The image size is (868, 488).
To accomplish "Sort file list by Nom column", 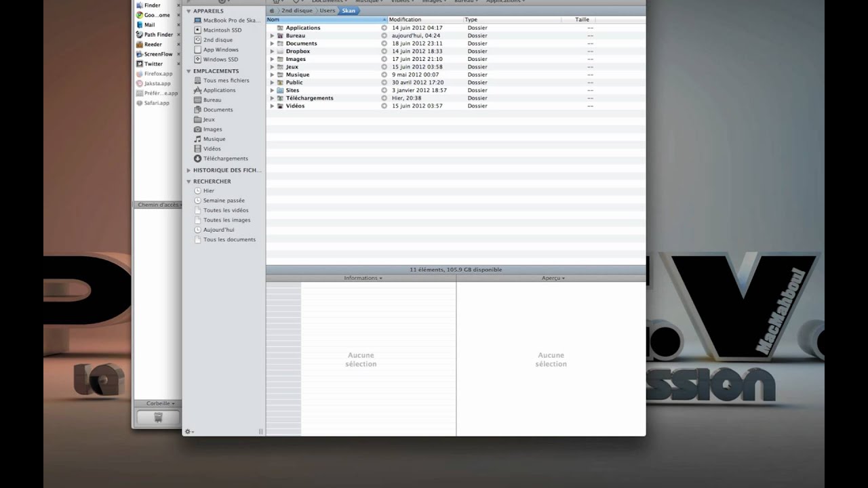I will click(x=326, y=20).
